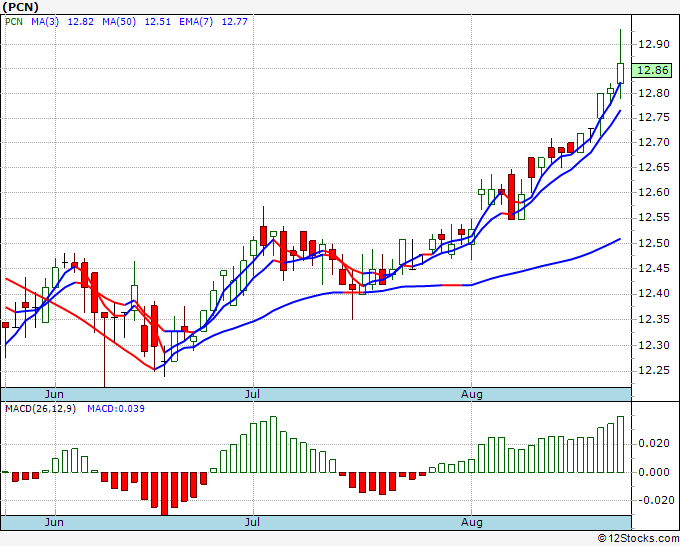Click the MA(50) legend label
This screenshot has width=680, height=546.
[x=119, y=22]
